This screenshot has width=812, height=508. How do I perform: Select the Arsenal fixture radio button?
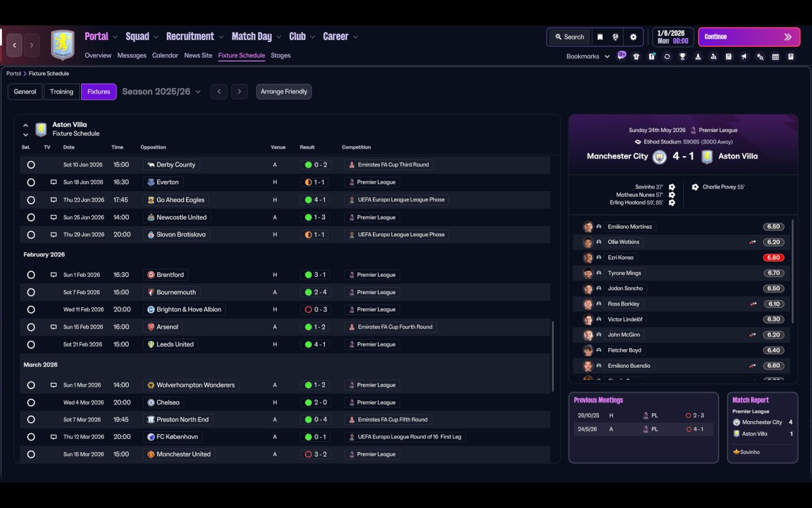[x=30, y=327]
